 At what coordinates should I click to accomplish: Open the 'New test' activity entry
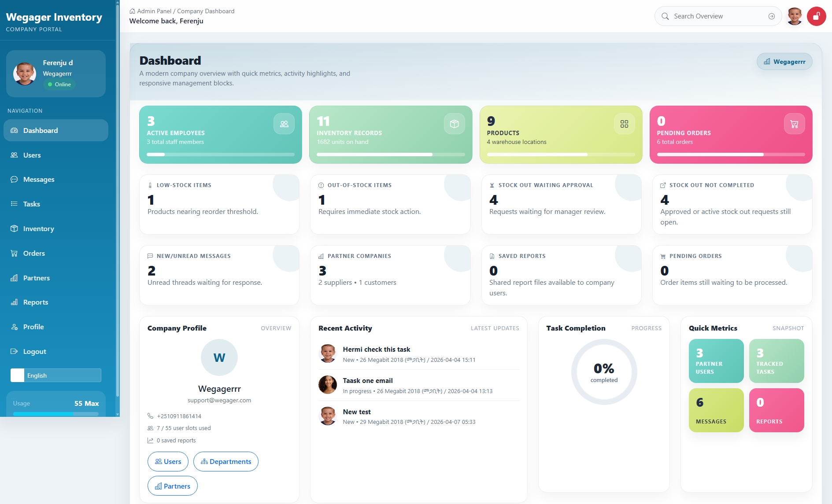[x=419, y=416]
